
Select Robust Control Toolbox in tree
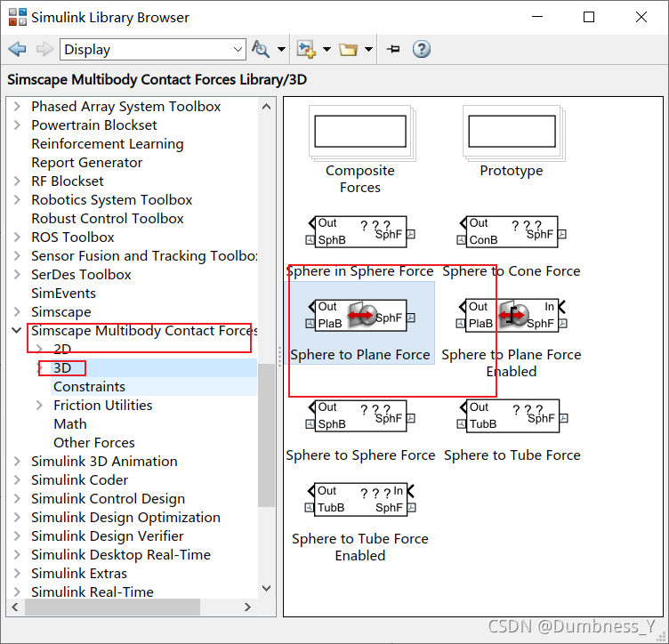pos(108,218)
